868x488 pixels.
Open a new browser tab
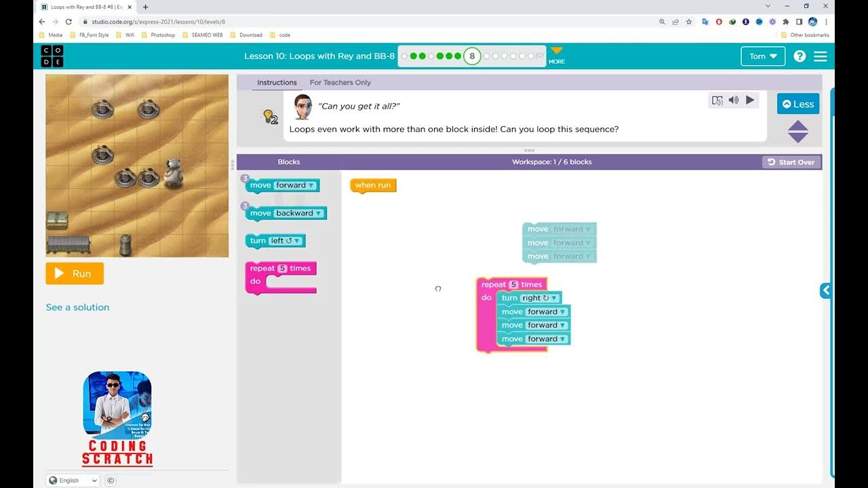pyautogui.click(x=145, y=7)
